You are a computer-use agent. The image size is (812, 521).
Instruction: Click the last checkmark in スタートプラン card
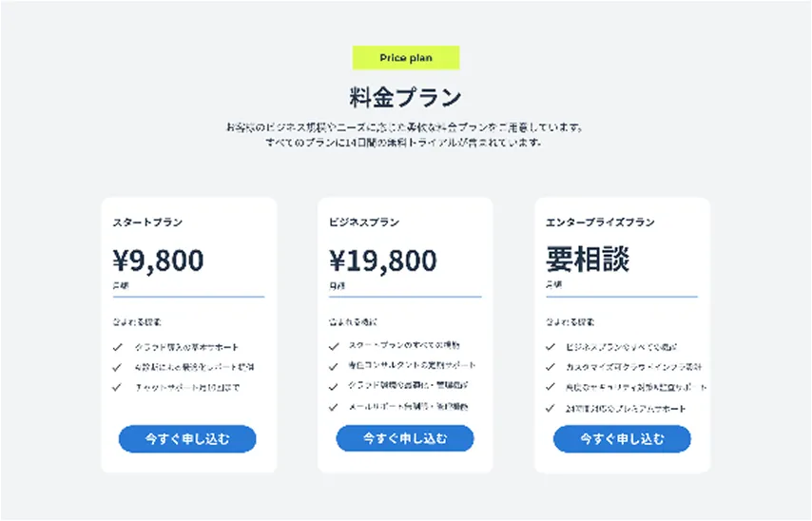click(x=117, y=387)
